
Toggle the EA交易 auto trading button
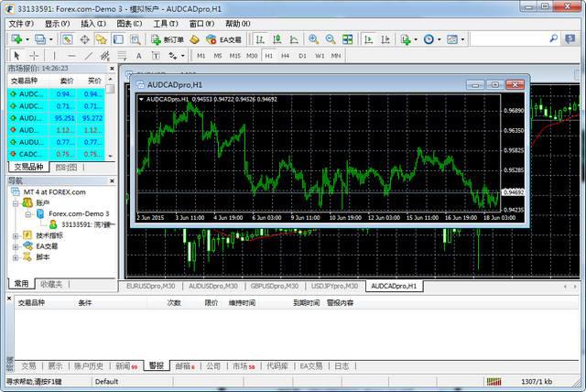click(223, 39)
